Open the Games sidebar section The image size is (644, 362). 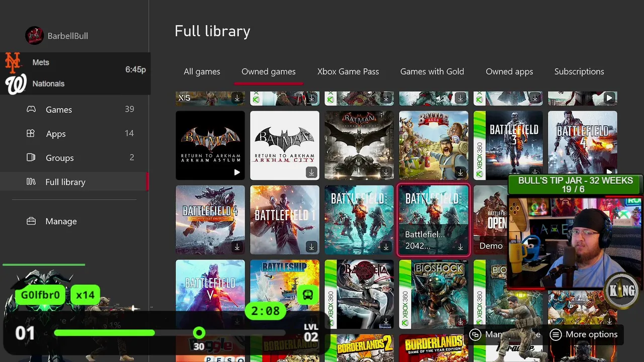point(74,110)
